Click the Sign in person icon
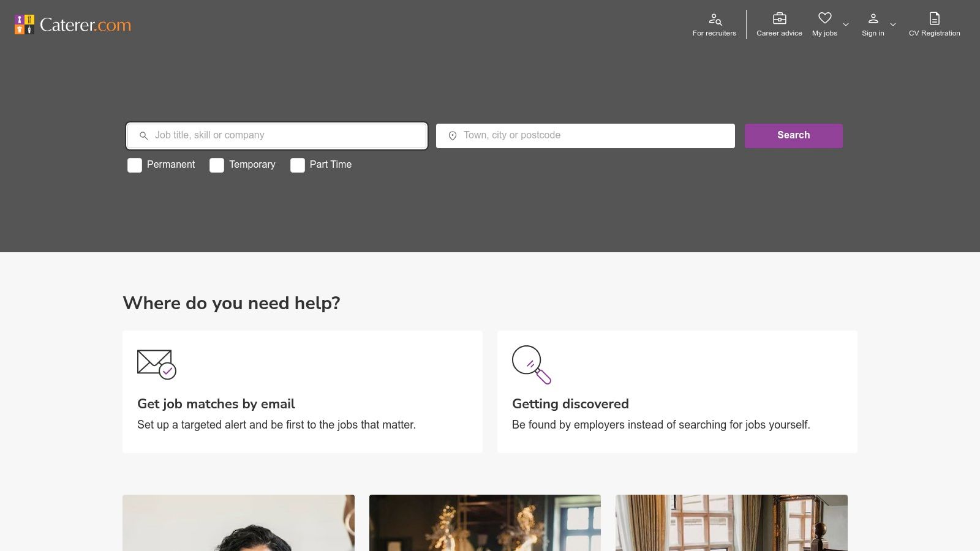 pos(873,18)
